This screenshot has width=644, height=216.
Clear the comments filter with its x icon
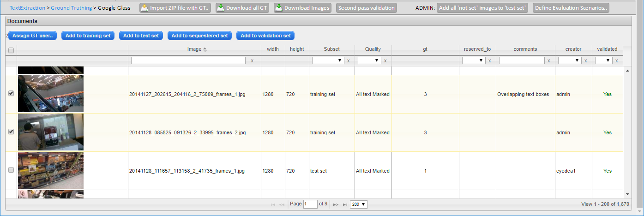click(x=549, y=61)
